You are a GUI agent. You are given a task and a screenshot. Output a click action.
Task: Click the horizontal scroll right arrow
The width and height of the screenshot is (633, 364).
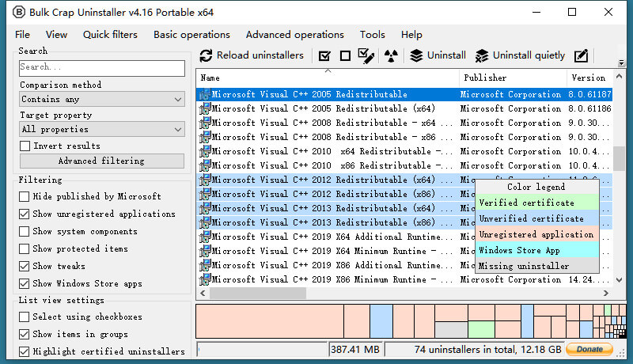[605, 294]
